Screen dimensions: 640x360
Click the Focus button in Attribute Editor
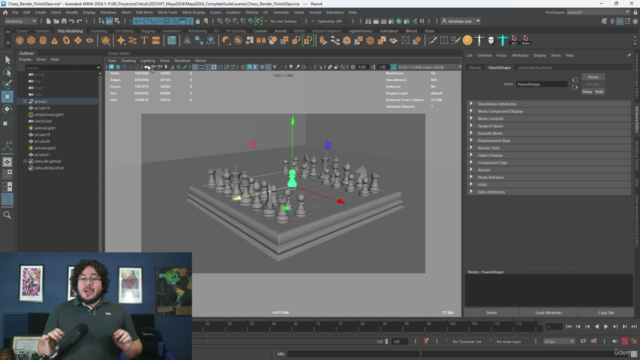(x=593, y=77)
